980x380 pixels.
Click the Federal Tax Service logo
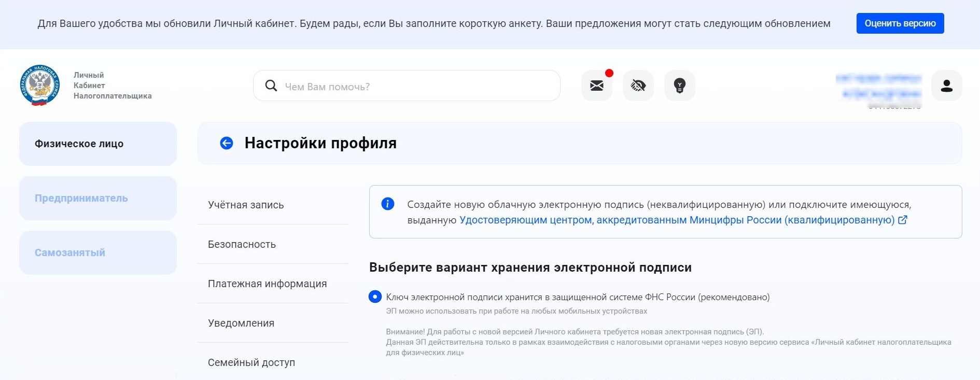coord(40,85)
